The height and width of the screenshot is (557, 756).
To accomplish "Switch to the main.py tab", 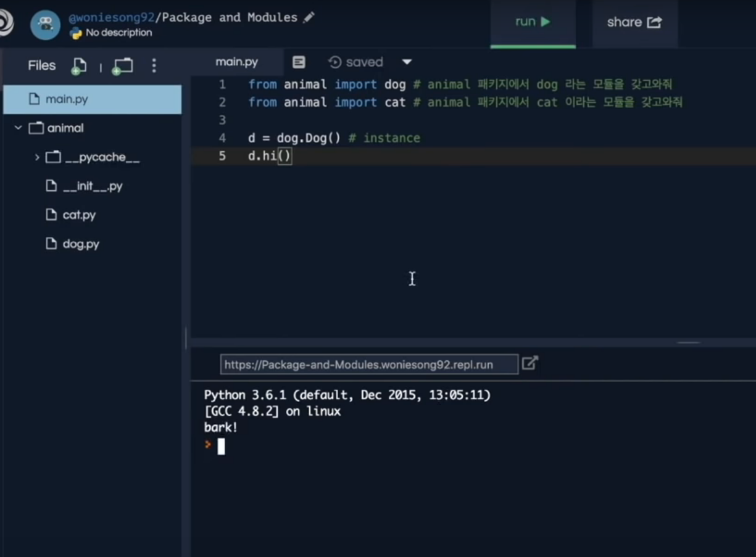I will coord(236,62).
